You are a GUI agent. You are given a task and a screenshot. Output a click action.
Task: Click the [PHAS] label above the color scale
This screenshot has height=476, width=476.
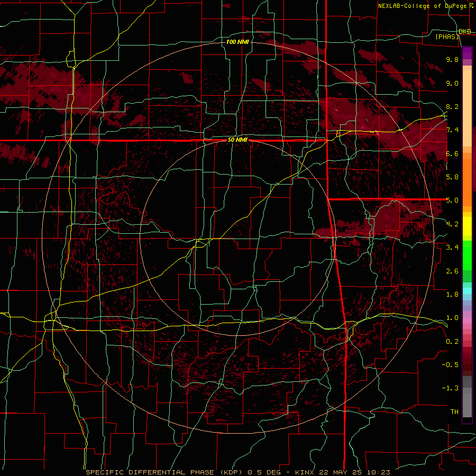tap(447, 36)
